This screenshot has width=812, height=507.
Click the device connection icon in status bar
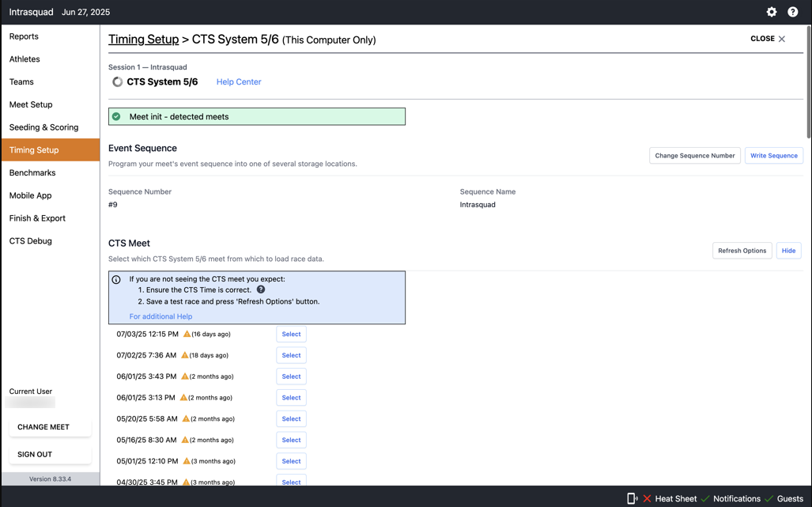tap(632, 498)
